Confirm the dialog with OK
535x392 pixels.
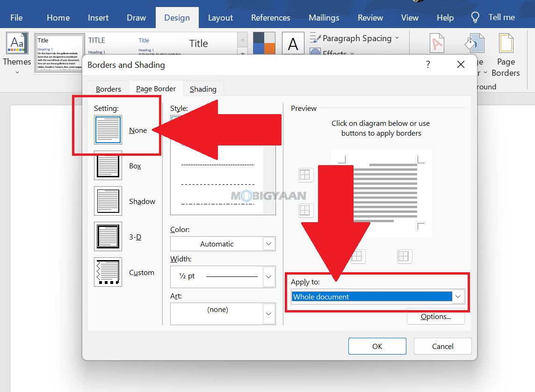click(x=377, y=346)
